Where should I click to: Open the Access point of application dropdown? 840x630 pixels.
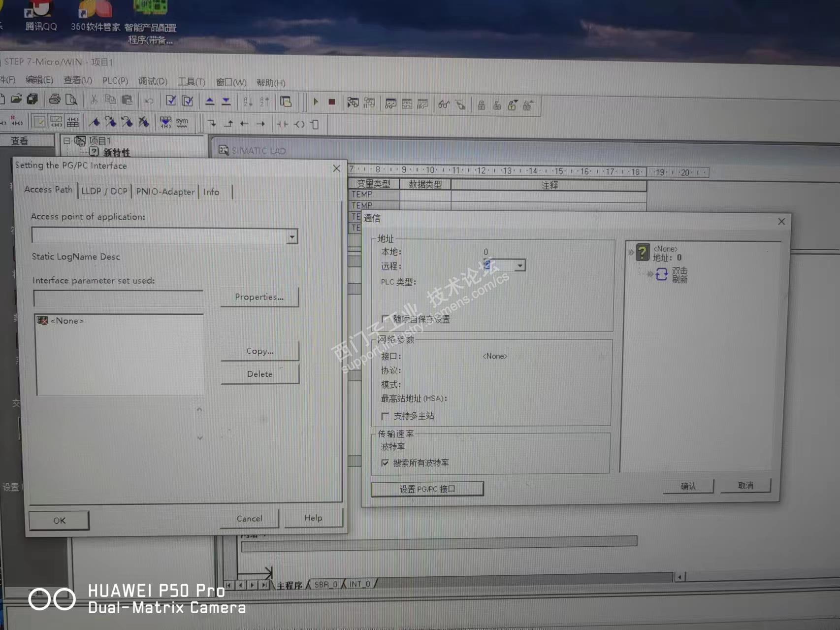[292, 237]
